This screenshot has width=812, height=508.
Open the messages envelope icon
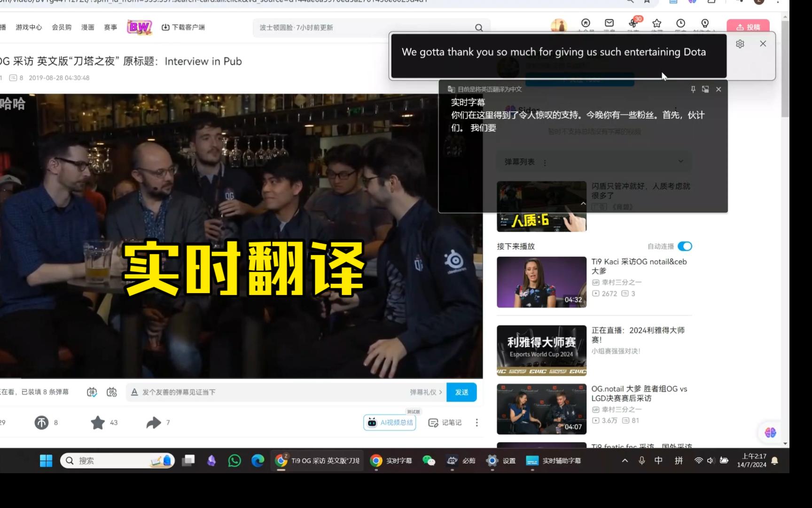(609, 23)
